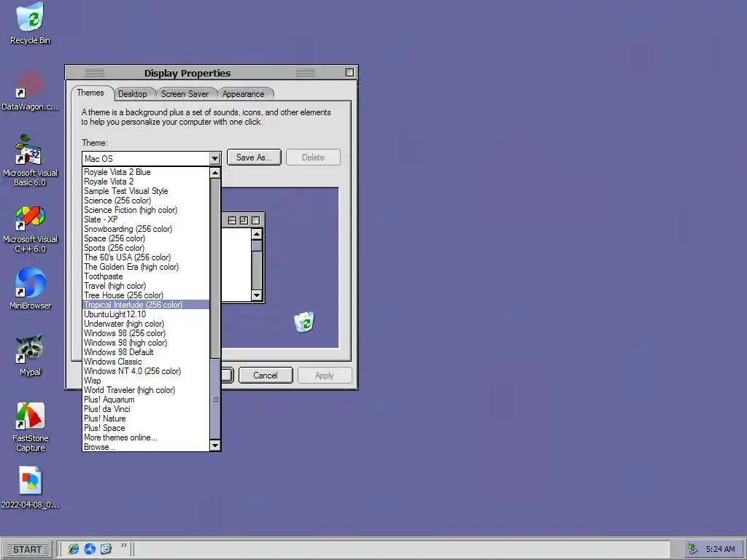
Task: Choose Science Fiction (high color) theme
Action: 146,210
